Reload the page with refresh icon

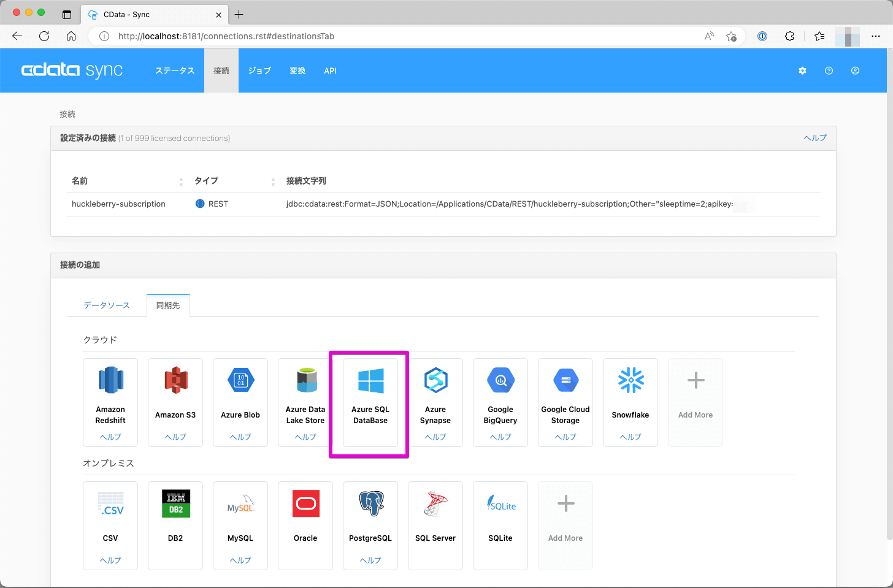click(x=44, y=36)
